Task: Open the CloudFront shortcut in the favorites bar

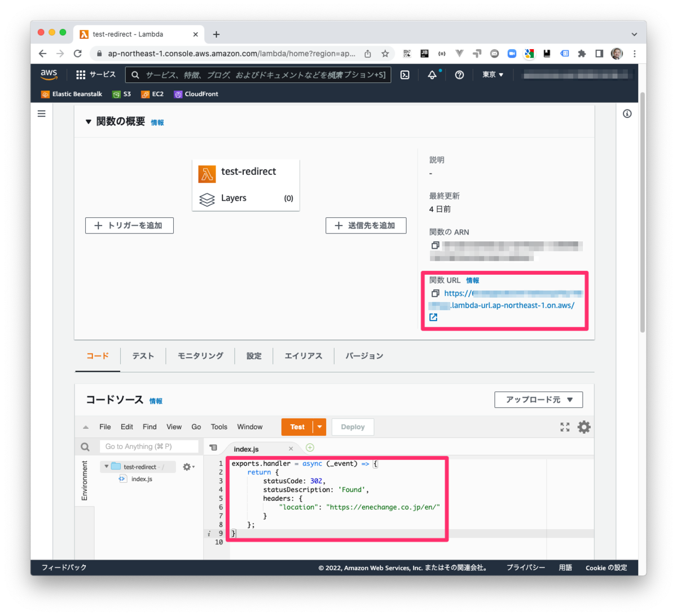Action: tap(196, 94)
